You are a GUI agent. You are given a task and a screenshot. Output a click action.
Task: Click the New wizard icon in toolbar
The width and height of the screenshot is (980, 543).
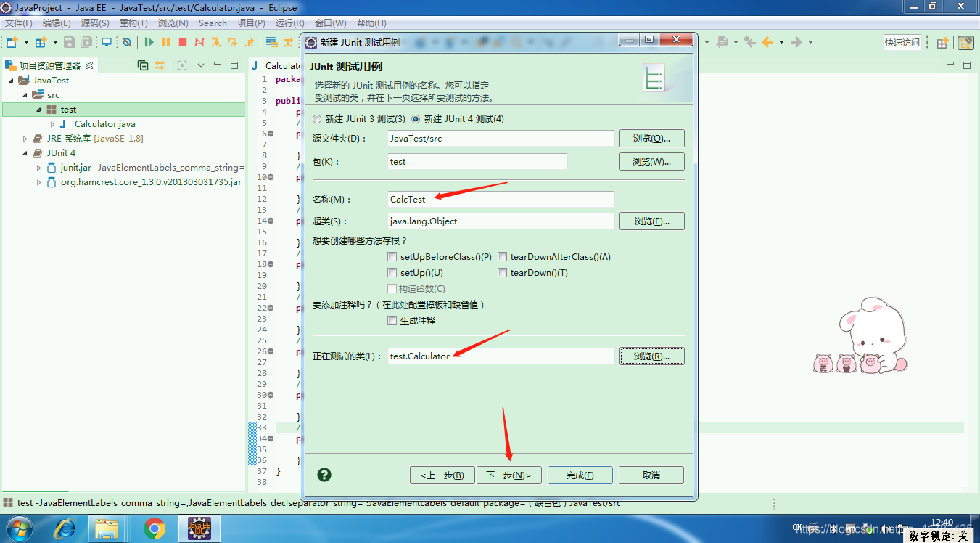[12, 42]
